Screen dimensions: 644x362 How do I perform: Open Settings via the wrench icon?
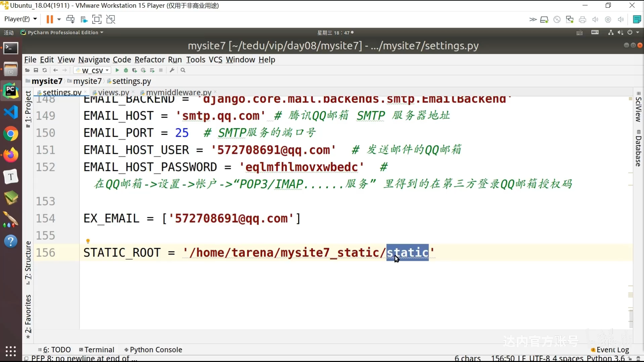(172, 70)
